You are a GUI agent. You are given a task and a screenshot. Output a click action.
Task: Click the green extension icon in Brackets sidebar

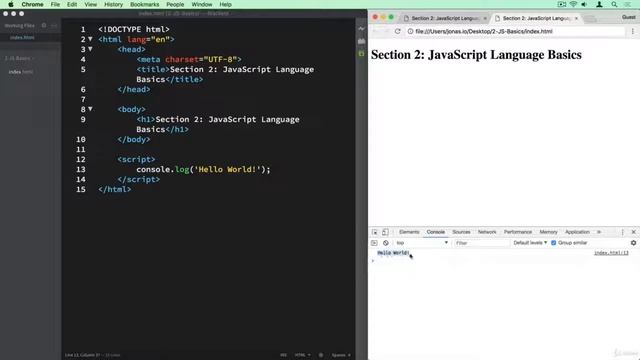[361, 54]
